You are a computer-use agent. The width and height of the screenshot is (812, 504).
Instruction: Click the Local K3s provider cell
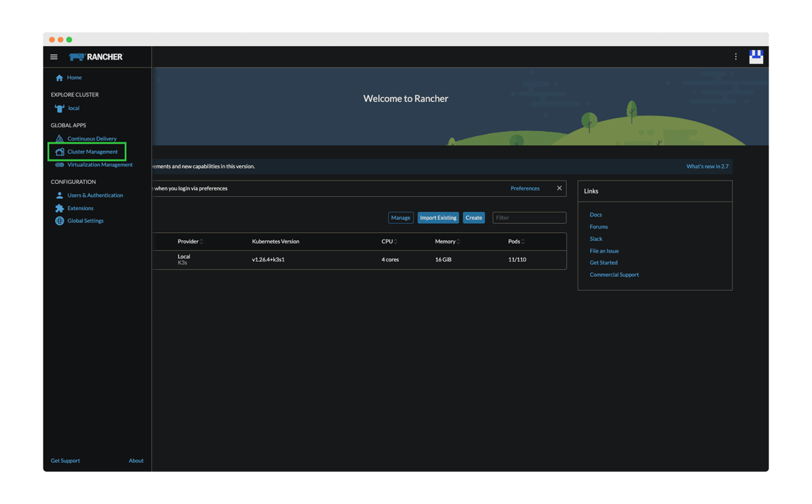(x=184, y=259)
